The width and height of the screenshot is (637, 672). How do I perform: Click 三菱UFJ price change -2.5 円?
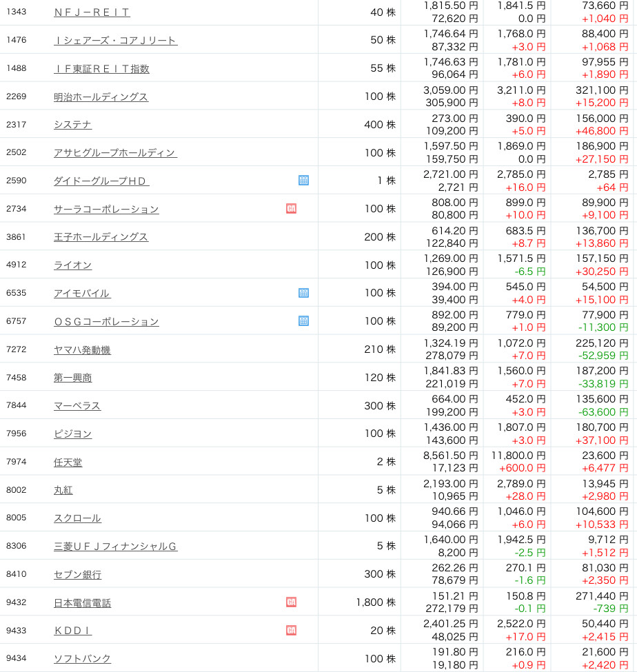(530, 553)
